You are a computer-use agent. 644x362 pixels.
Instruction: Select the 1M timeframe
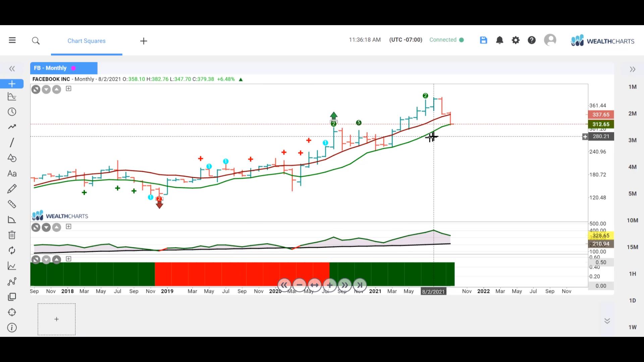(x=632, y=87)
